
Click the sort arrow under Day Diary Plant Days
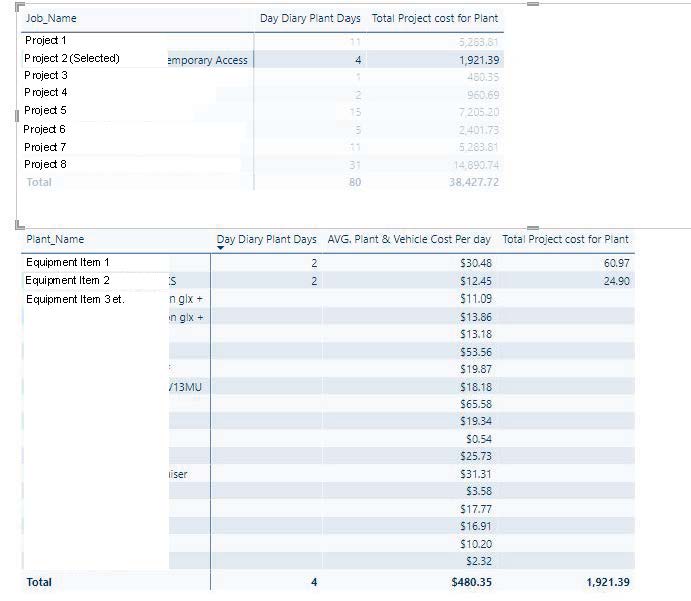click(x=221, y=248)
